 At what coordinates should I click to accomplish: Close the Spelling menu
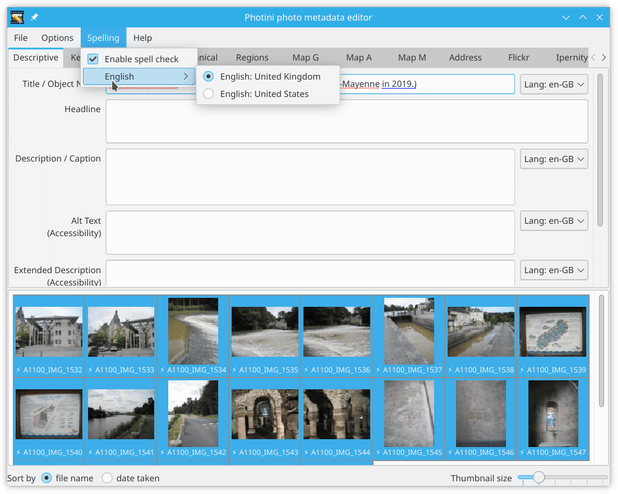(103, 38)
